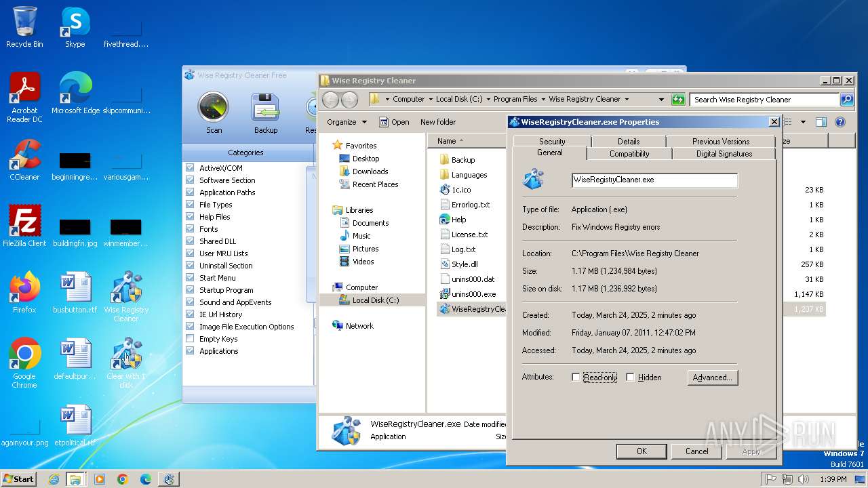Viewport: 868px width, 488px height.
Task: Click the Start button
Action: (18, 479)
